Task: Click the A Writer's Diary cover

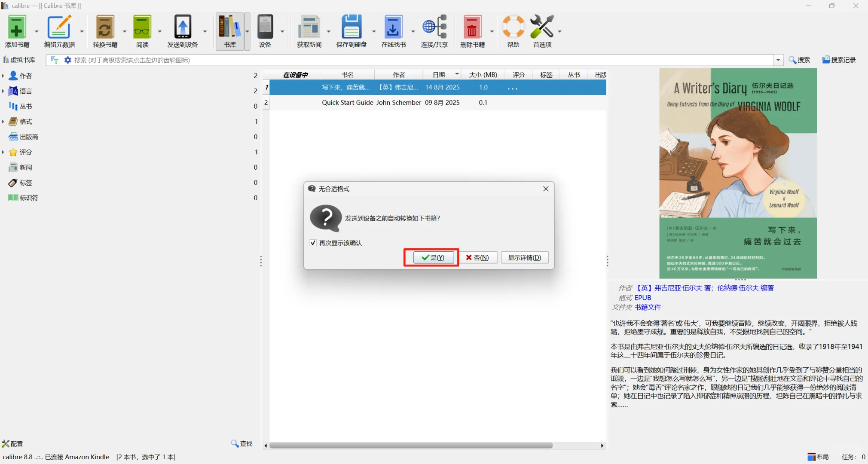Action: tap(738, 173)
